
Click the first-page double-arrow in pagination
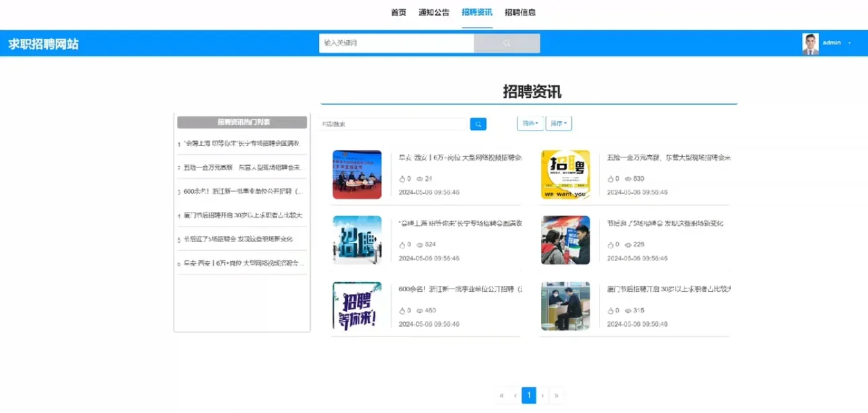[502, 396]
